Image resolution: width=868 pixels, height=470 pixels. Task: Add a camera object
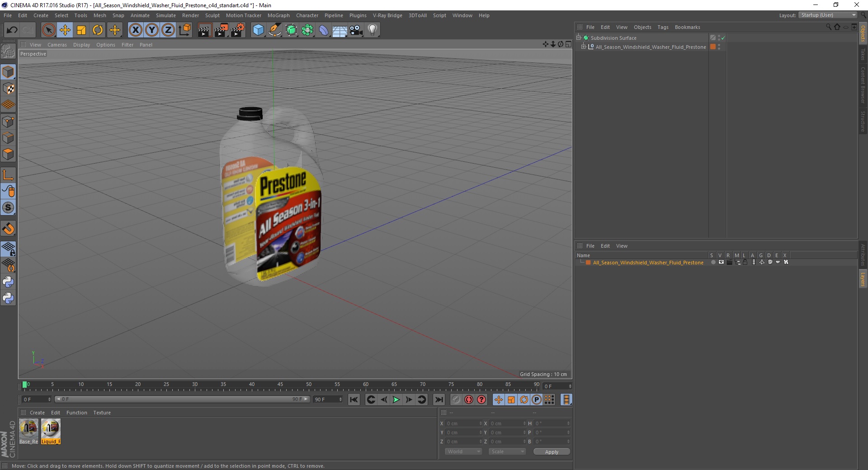pos(356,30)
